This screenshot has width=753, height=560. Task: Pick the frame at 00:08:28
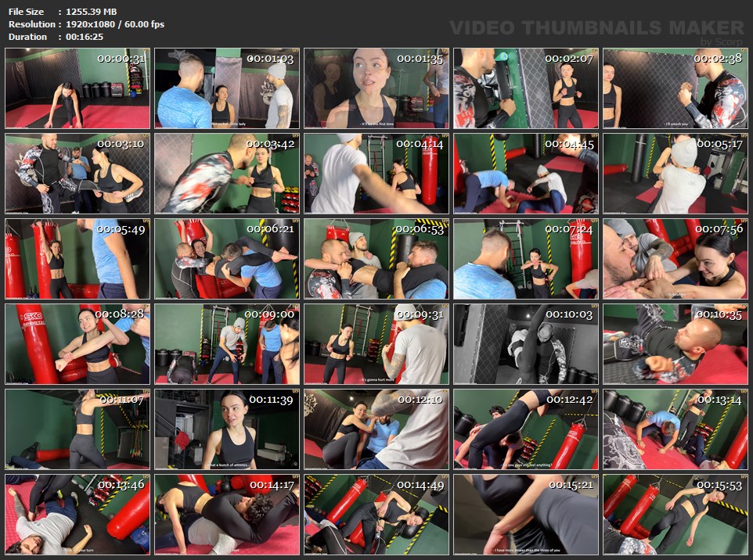coord(77,344)
